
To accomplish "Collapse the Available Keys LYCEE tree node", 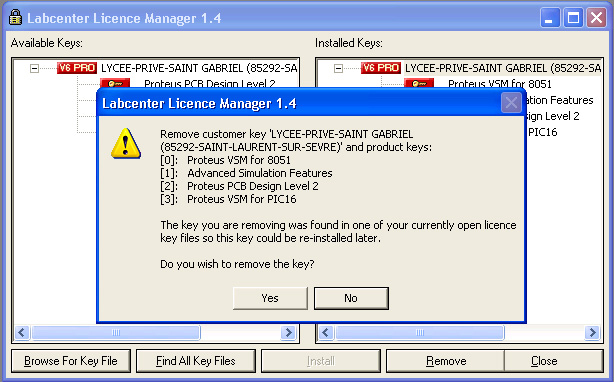I will tap(34, 68).
